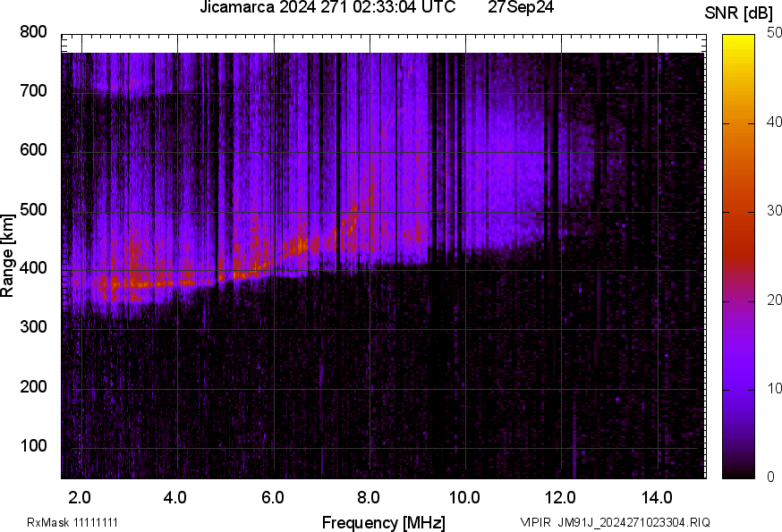Click the 10.0 frequency tick label
Image resolution: width=782 pixels, height=532 pixels.
464,498
